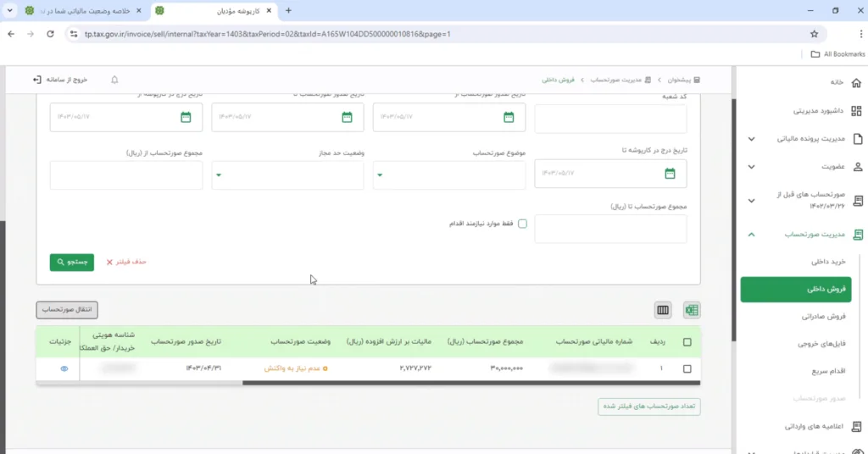
Task: Click the eye icon for invoice details
Action: [64, 368]
